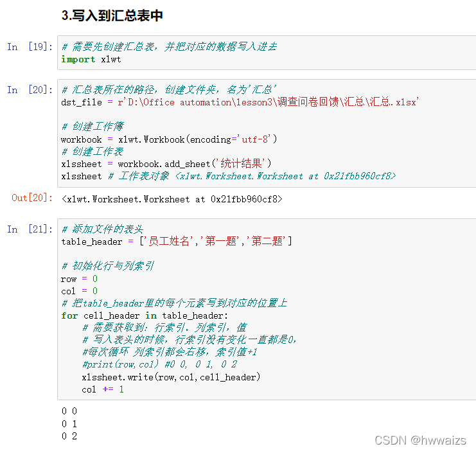The width and height of the screenshot is (476, 451).
Task: Click the Out[20] Worksheet object output text
Action: (172, 199)
